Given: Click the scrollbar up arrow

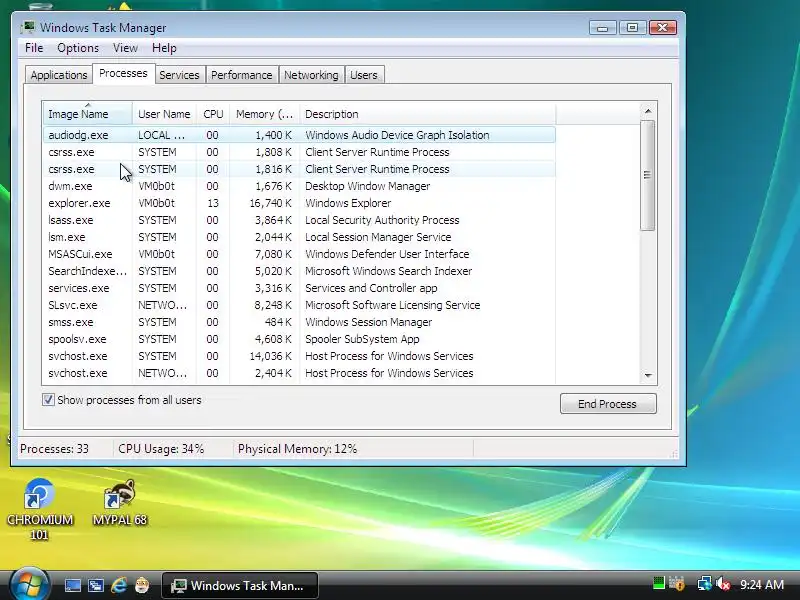Looking at the screenshot, I should tap(648, 111).
